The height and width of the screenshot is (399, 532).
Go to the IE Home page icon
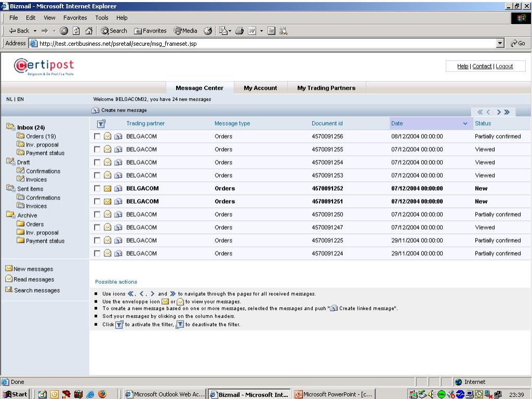coord(89,31)
